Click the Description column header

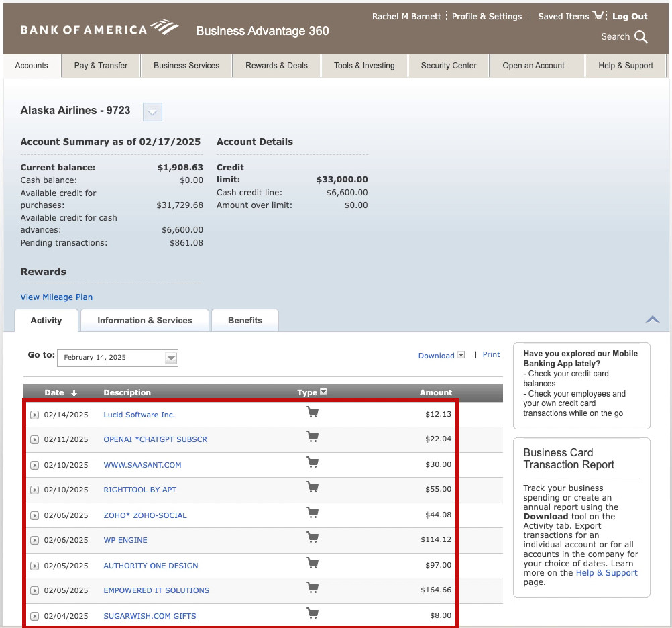click(127, 392)
